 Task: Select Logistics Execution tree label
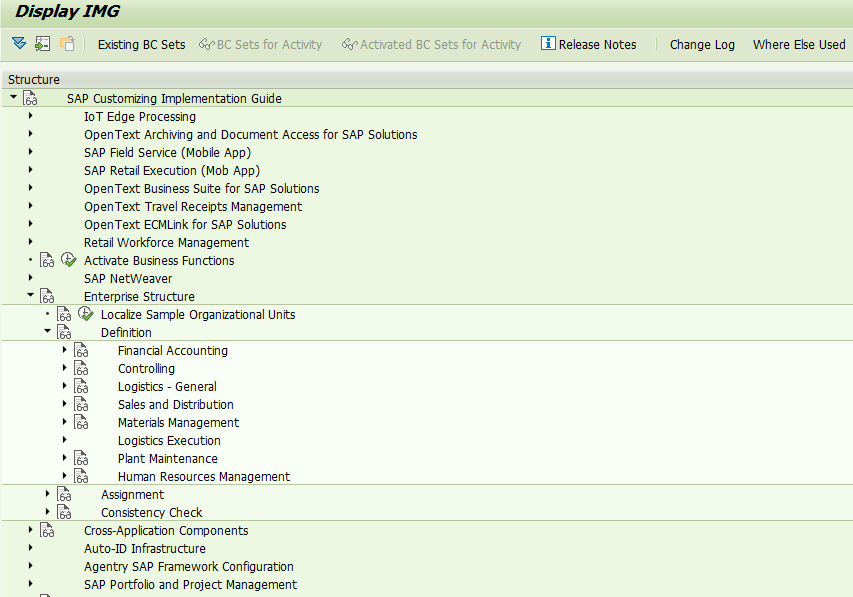coord(169,440)
